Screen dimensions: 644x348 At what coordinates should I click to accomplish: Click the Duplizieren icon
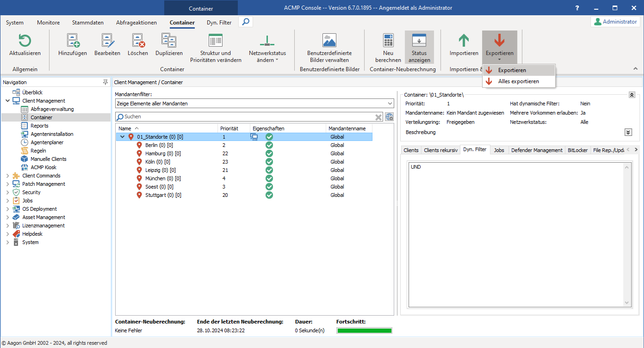169,41
